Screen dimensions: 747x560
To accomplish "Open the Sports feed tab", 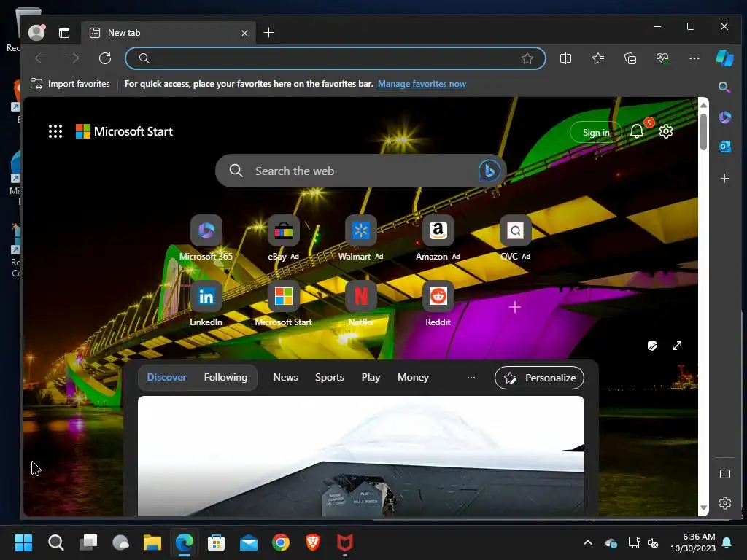I will pyautogui.click(x=329, y=377).
